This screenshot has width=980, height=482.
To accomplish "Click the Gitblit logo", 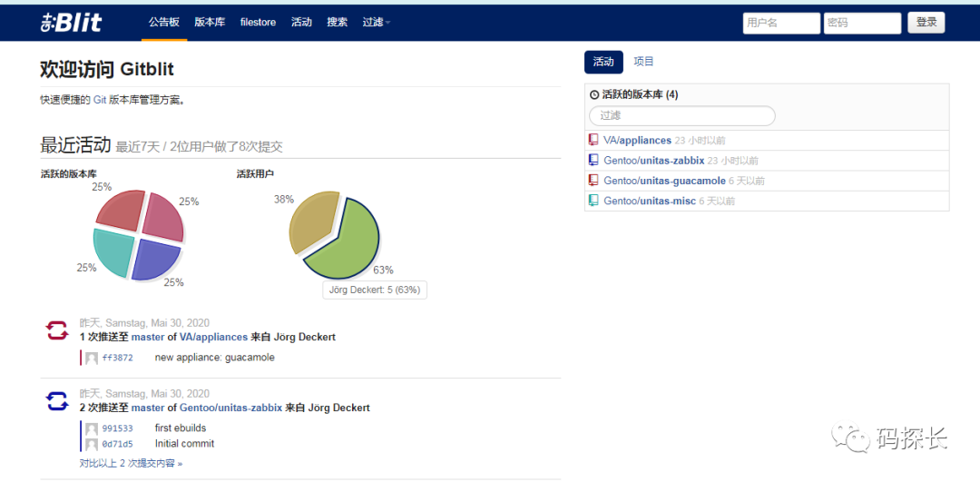I will click(71, 23).
